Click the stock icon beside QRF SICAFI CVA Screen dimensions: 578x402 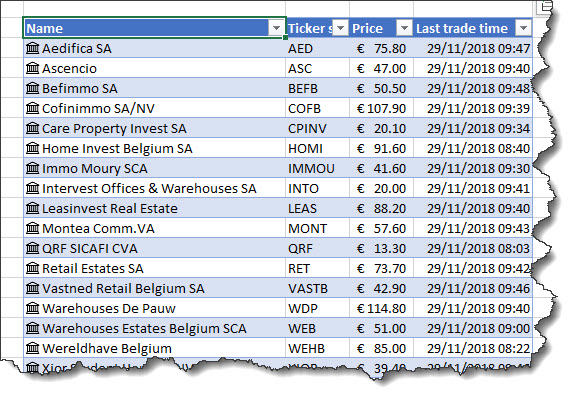tap(32, 248)
